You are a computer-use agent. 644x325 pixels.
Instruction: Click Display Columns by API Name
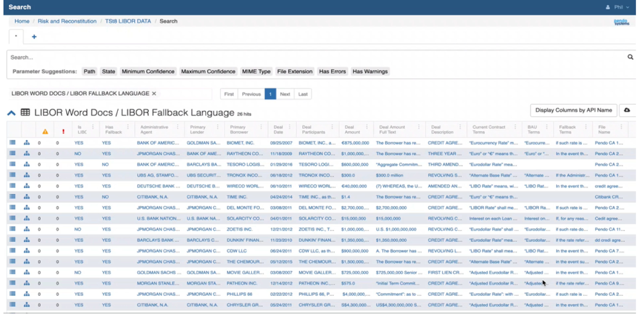click(574, 110)
